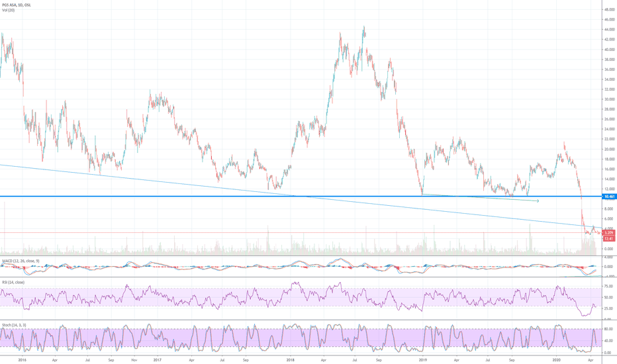Select the long descending blue trendline
The image size is (617, 364).
coord(301,196)
